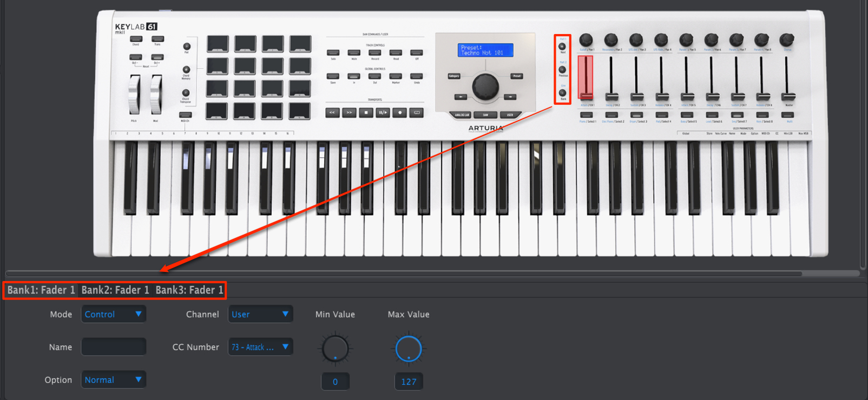Image resolution: width=868 pixels, height=400 pixels.
Task: Select the Max Value knob
Action: point(409,349)
